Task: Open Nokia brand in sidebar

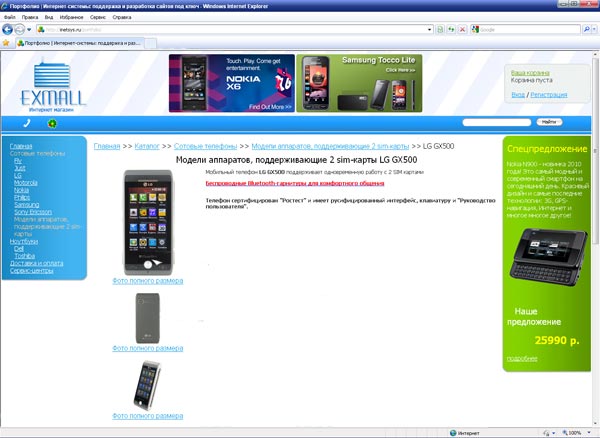Action: click(x=21, y=190)
